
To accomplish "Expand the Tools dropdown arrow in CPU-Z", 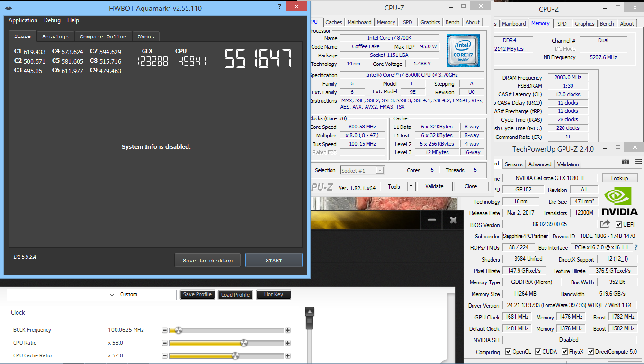I will point(411,186).
